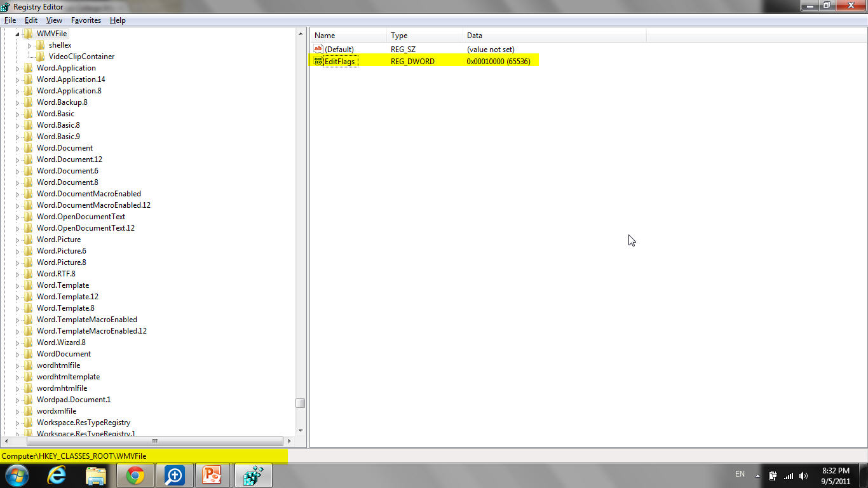The height and width of the screenshot is (488, 868).
Task: Expand the Word.Document.12 key
Action: pos(18,159)
